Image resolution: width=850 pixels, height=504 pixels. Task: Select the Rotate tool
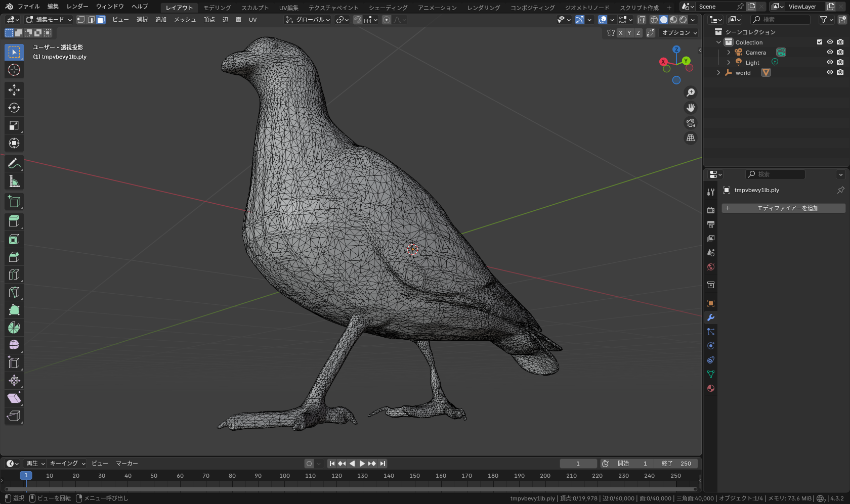pyautogui.click(x=14, y=108)
